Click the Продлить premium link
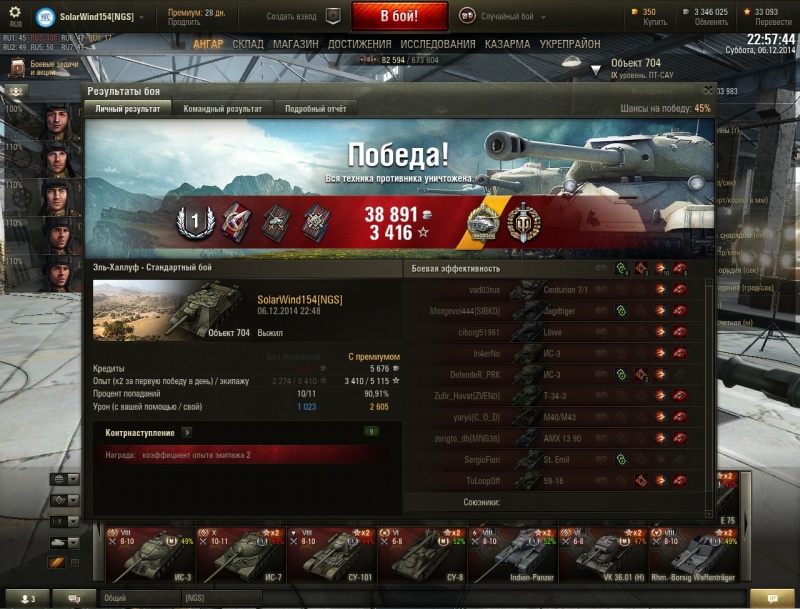 click(184, 22)
